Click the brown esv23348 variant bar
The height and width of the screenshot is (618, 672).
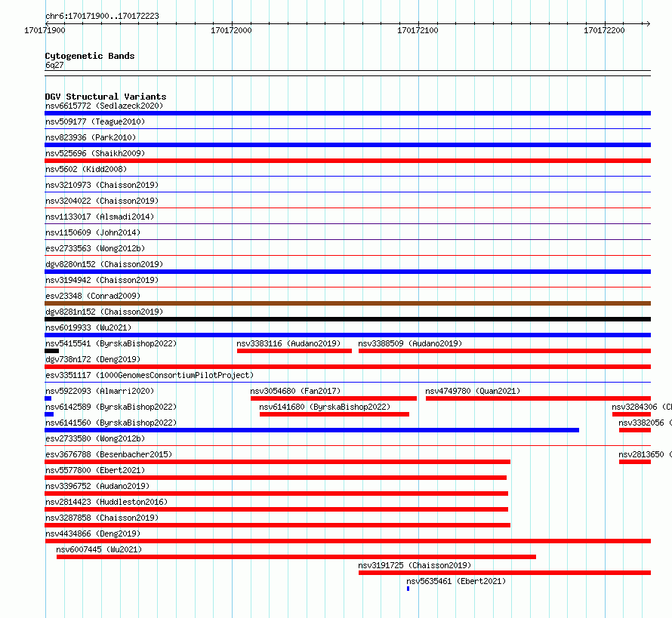tap(347, 303)
